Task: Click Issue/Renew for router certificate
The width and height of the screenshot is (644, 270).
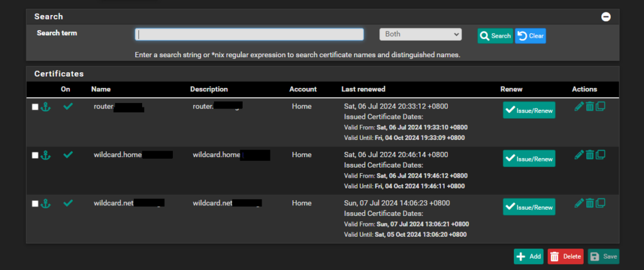Action: 529,111
